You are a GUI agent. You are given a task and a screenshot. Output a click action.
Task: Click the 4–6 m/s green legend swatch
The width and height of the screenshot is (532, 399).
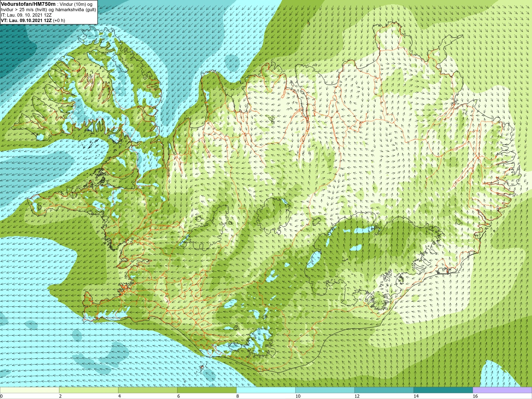[x=148, y=390]
